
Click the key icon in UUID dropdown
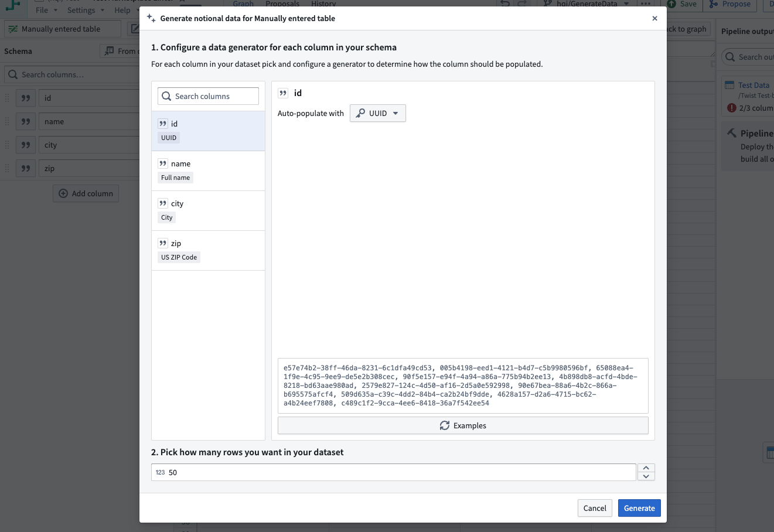(361, 113)
